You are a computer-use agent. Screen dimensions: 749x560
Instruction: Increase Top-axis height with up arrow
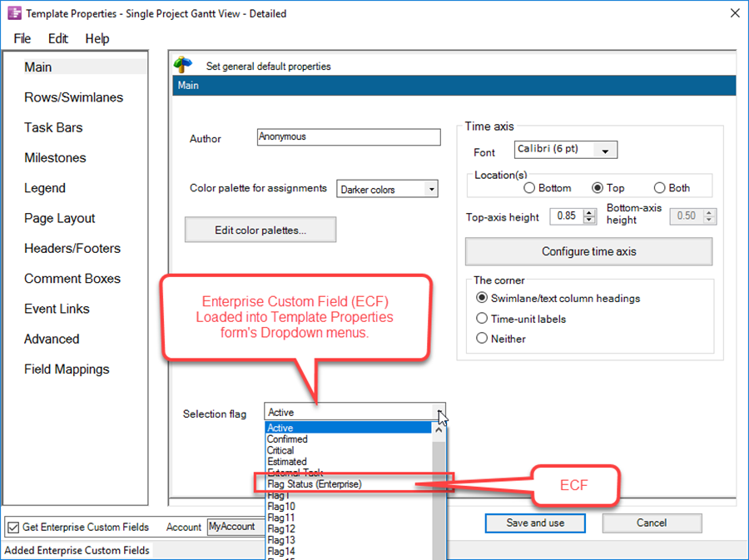point(589,212)
